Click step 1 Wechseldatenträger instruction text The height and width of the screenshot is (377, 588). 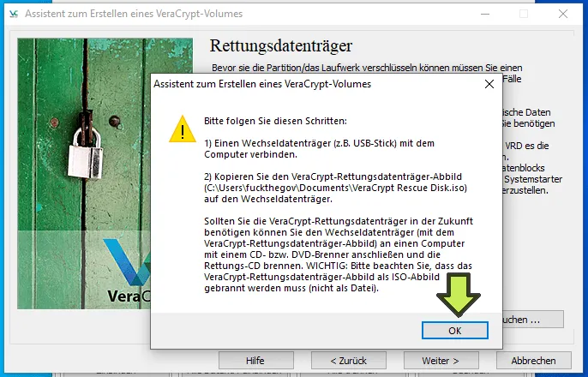(x=319, y=149)
